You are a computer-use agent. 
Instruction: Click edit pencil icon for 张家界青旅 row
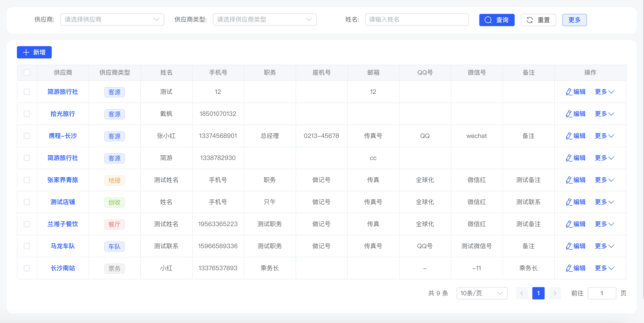tap(569, 180)
